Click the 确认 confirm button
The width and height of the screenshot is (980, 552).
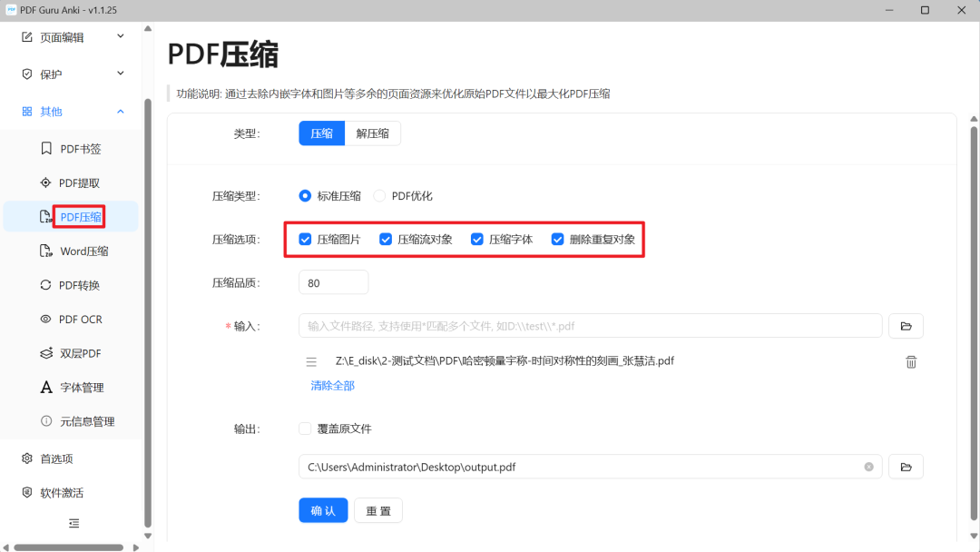[x=323, y=509]
